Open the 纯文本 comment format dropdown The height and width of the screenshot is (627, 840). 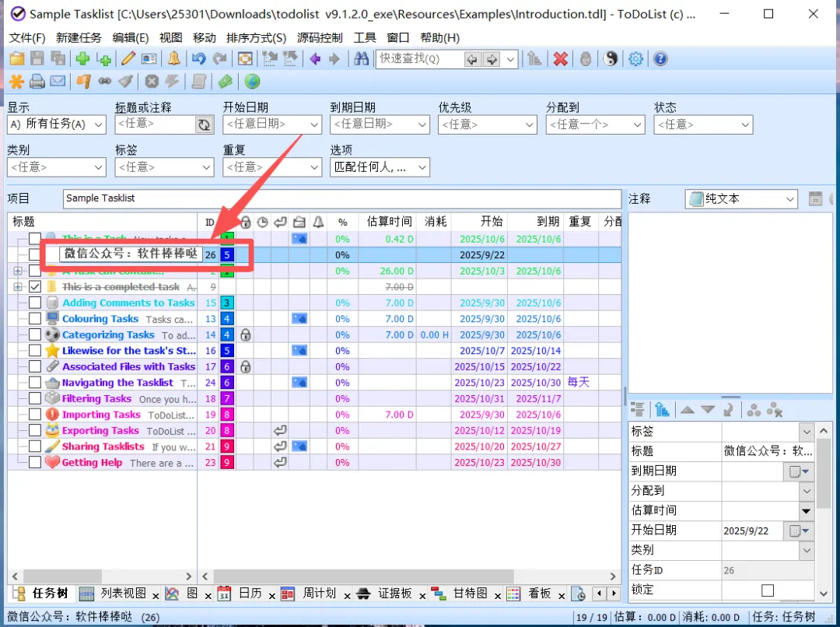click(741, 199)
